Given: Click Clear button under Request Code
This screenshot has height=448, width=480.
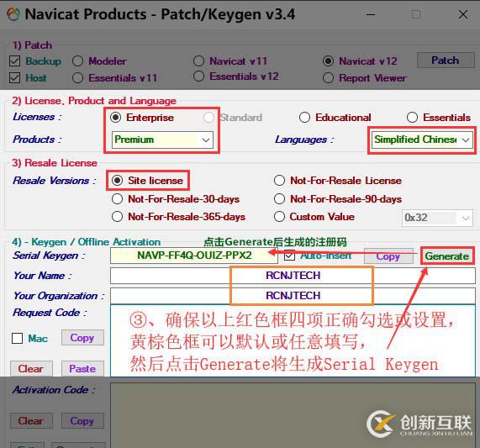Looking at the screenshot, I should click(31, 368).
